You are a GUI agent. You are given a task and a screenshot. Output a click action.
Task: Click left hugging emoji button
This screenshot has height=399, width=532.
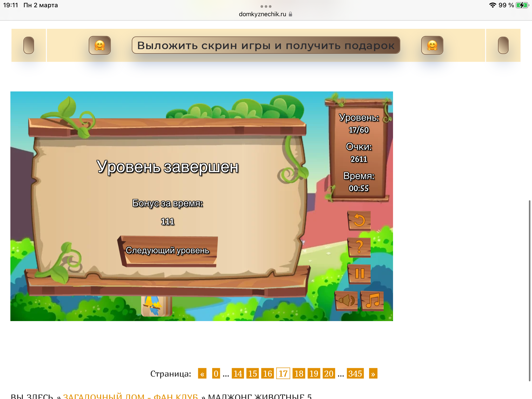point(100,45)
